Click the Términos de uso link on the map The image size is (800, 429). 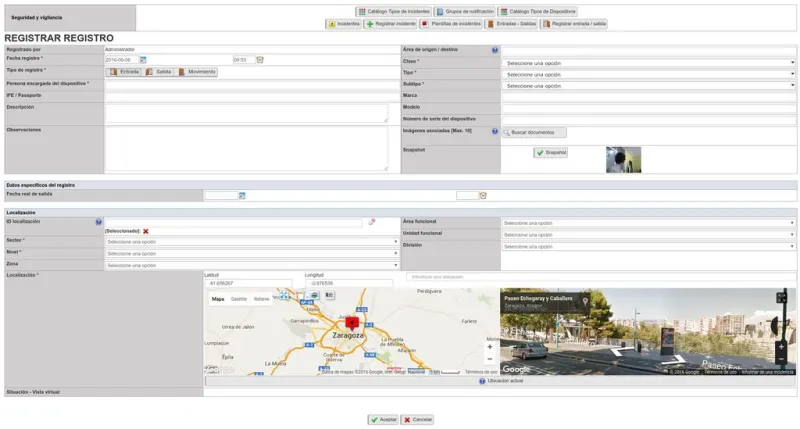481,372
